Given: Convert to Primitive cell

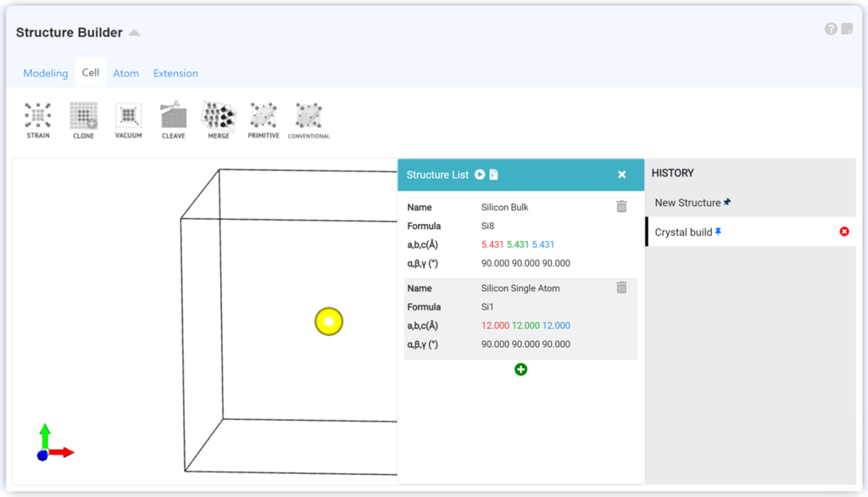Looking at the screenshot, I should [264, 120].
